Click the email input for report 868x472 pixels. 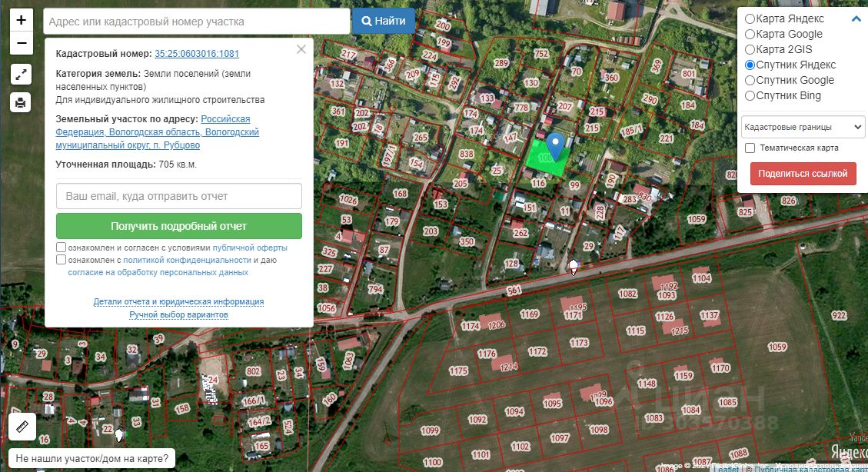pyautogui.click(x=179, y=196)
